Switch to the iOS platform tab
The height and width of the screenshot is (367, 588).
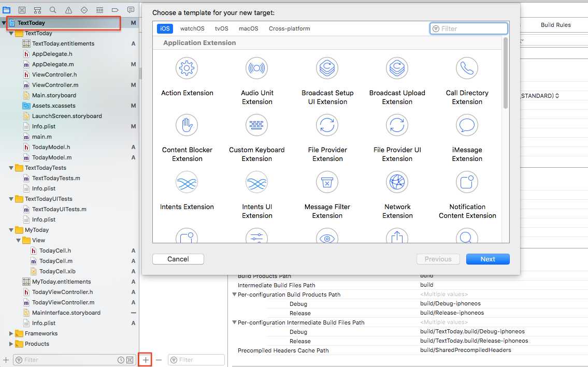click(165, 28)
